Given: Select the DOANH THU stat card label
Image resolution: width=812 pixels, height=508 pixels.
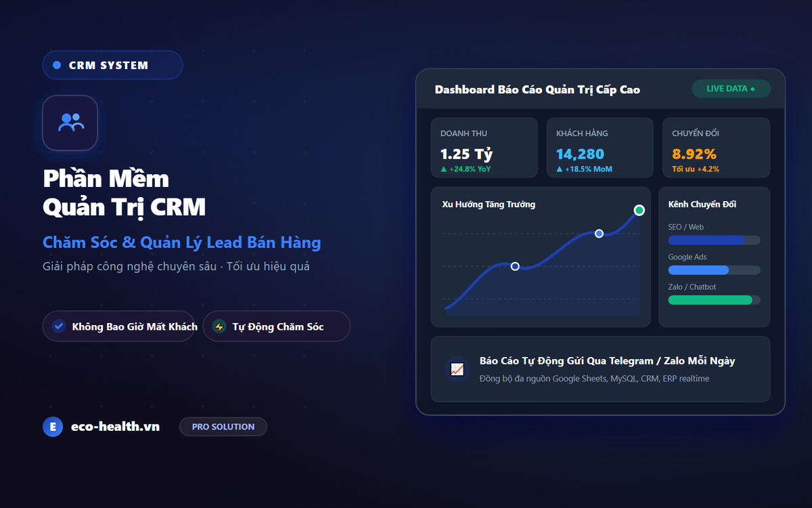Looking at the screenshot, I should tap(464, 133).
